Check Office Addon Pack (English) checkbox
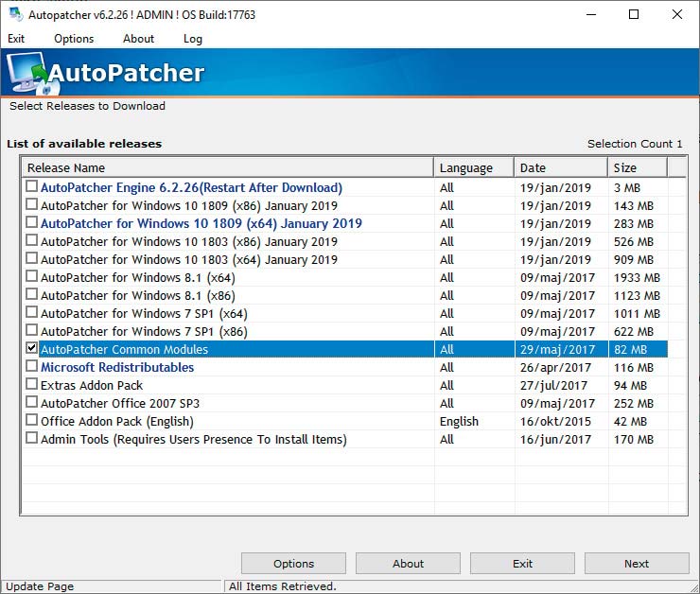The image size is (700, 594). click(31, 420)
